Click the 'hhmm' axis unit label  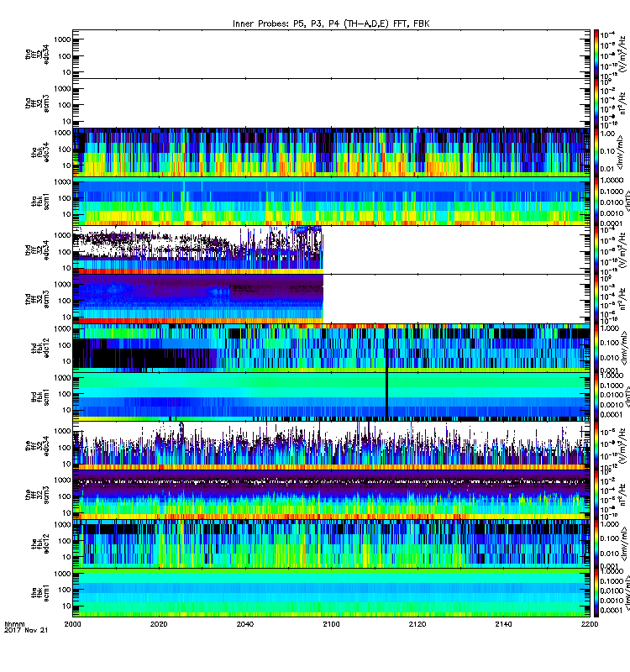(x=14, y=624)
